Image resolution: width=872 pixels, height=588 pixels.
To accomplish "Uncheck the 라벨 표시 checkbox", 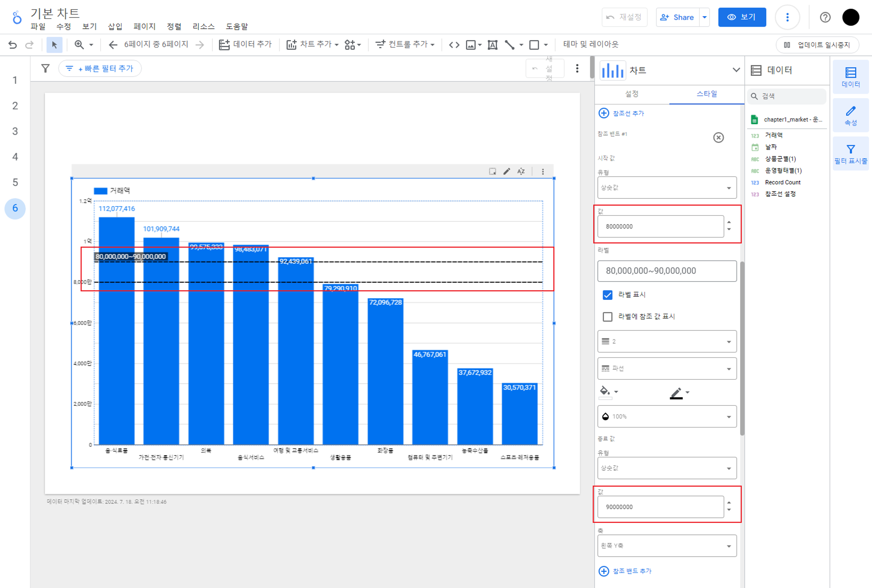I will click(x=607, y=295).
